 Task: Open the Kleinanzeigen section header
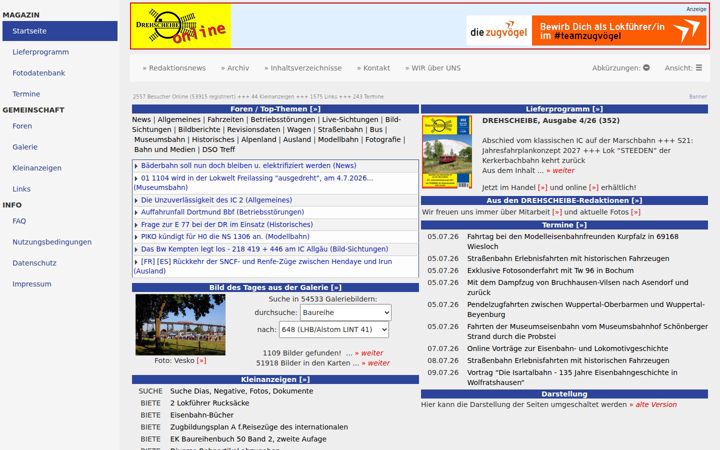tap(275, 379)
